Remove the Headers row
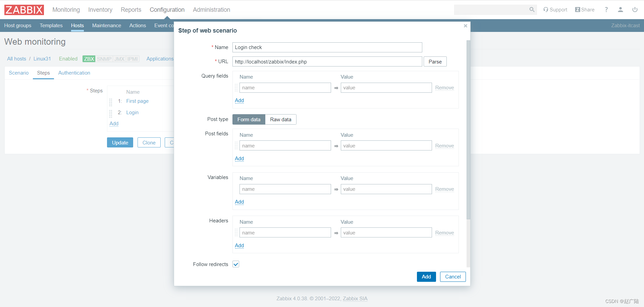 coord(444,233)
